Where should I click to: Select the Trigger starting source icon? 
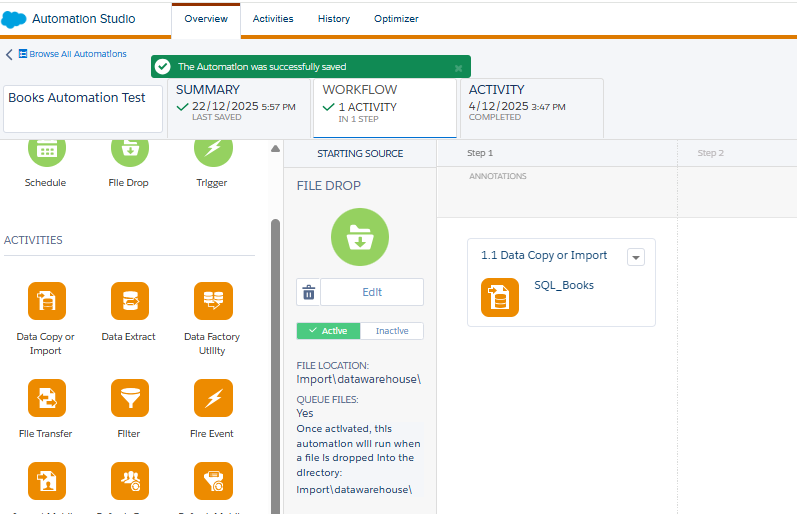212,150
